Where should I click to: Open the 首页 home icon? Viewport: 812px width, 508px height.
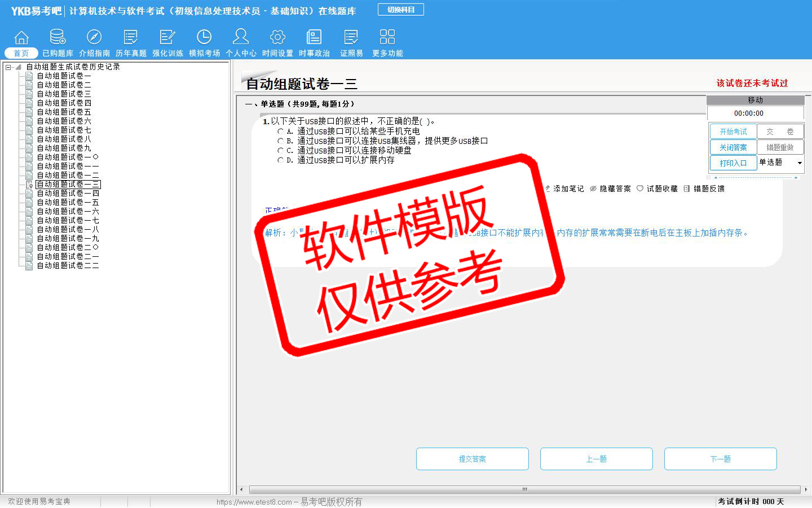21,37
